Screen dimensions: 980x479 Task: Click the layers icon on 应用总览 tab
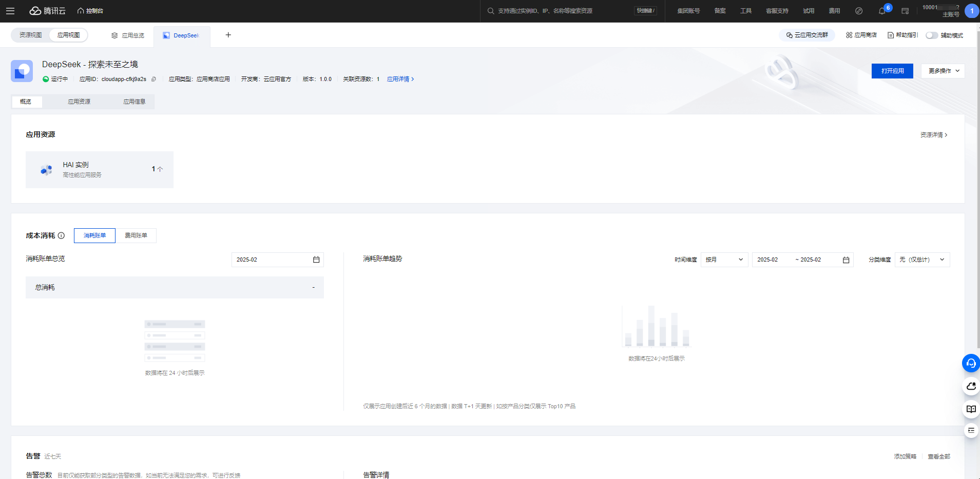(114, 35)
